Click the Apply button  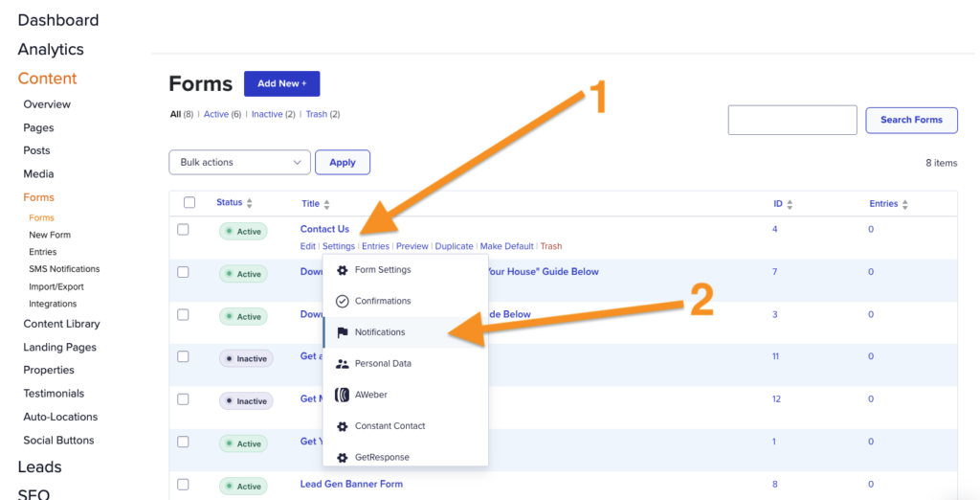click(x=343, y=162)
